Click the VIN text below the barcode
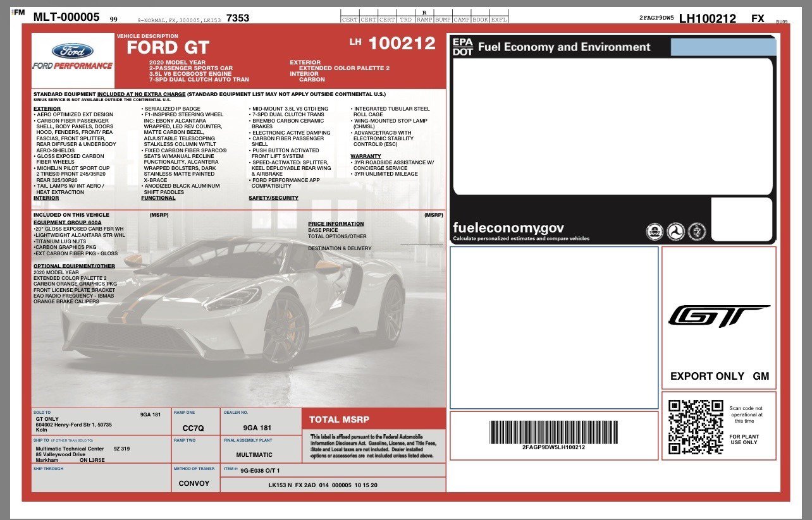The image size is (812, 520). [x=553, y=447]
